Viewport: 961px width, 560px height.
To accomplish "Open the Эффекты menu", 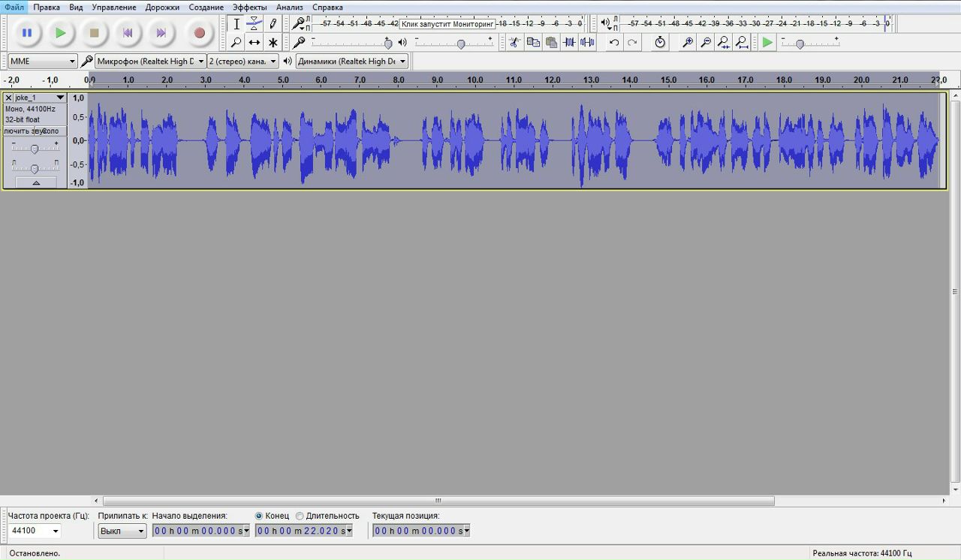I will pyautogui.click(x=249, y=7).
